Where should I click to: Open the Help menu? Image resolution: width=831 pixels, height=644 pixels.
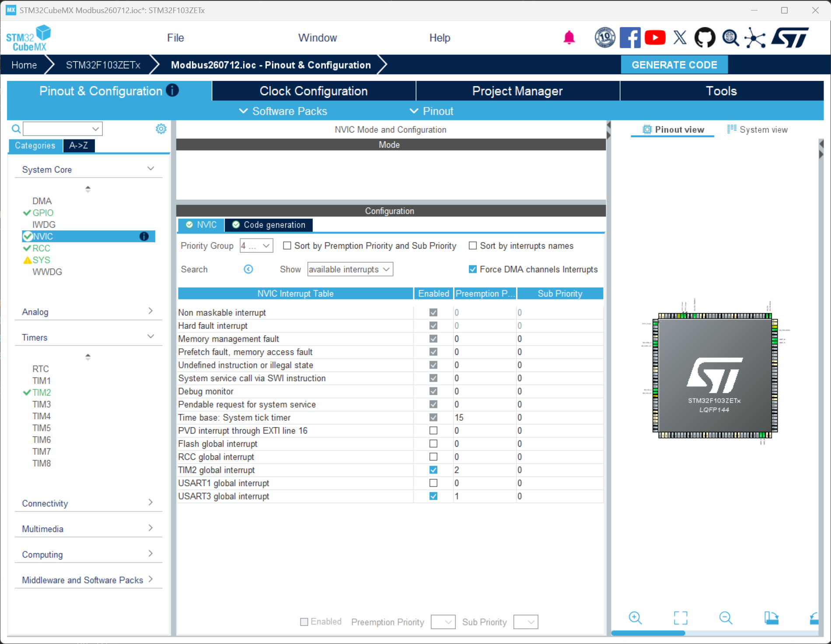(440, 38)
